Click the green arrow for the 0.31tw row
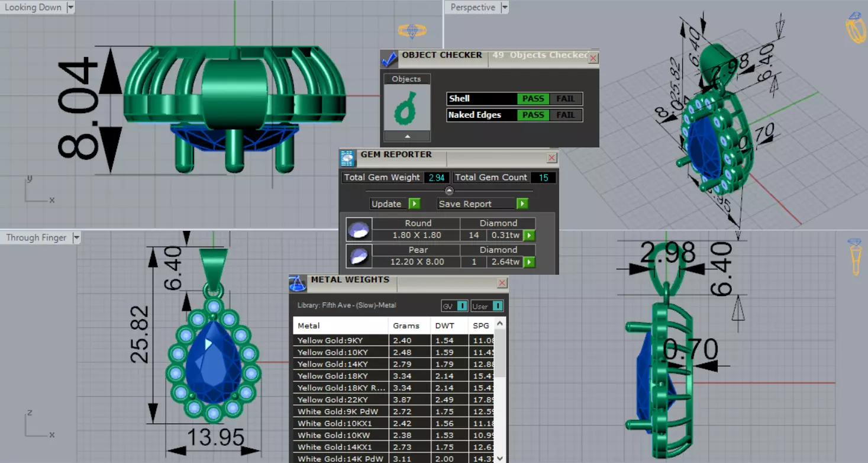This screenshot has height=463, width=868. coord(529,236)
